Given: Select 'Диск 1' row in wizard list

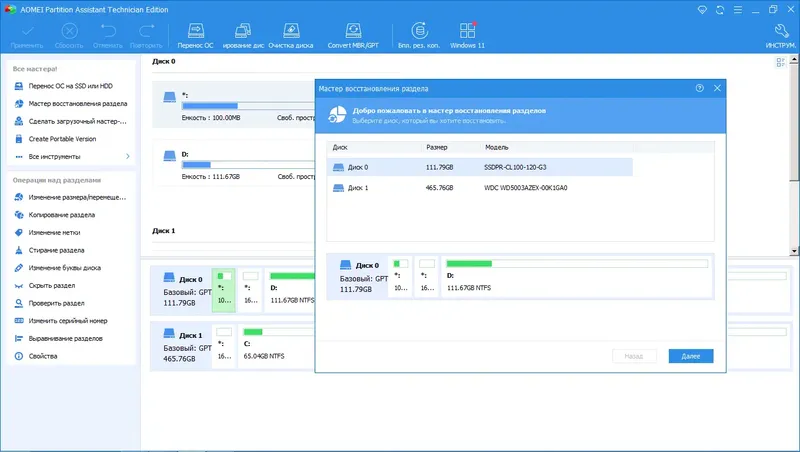Looking at the screenshot, I should point(480,188).
